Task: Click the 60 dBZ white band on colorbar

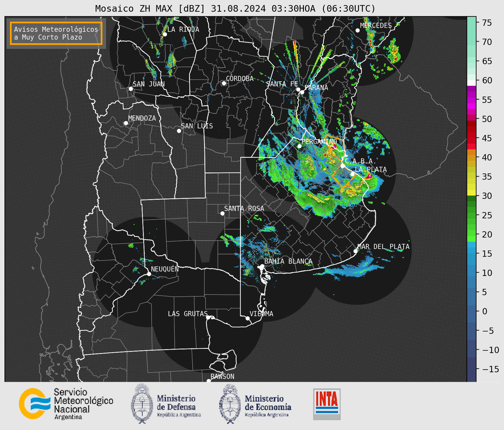Action: (471, 83)
